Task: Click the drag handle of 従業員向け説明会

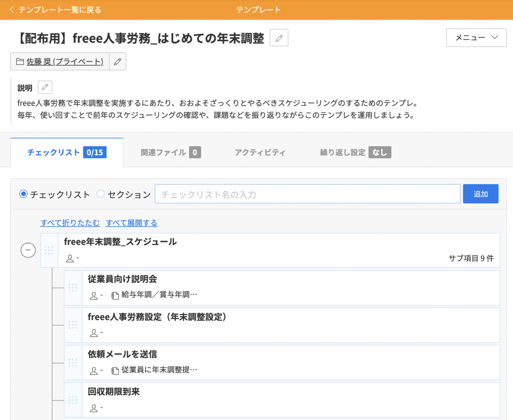Action: (x=73, y=288)
